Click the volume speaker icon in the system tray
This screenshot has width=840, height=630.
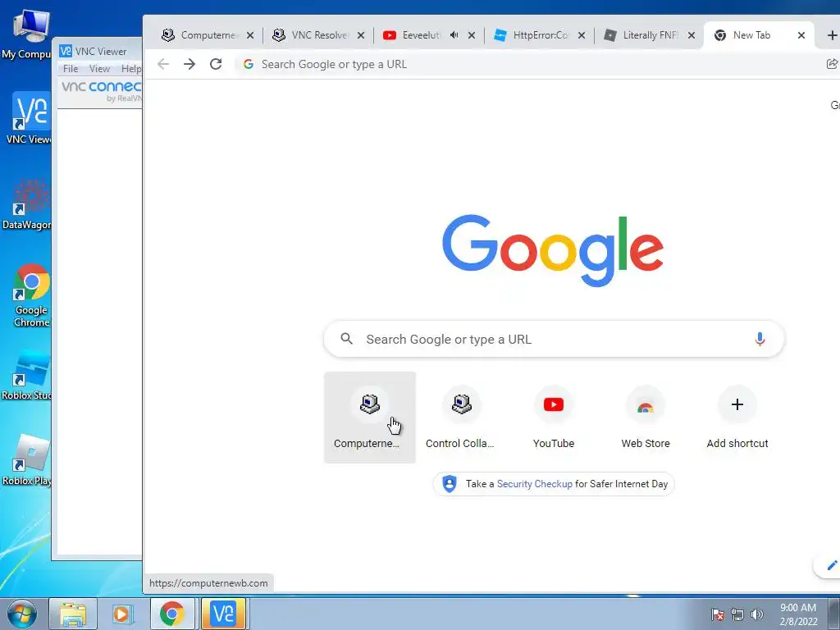[757, 614]
